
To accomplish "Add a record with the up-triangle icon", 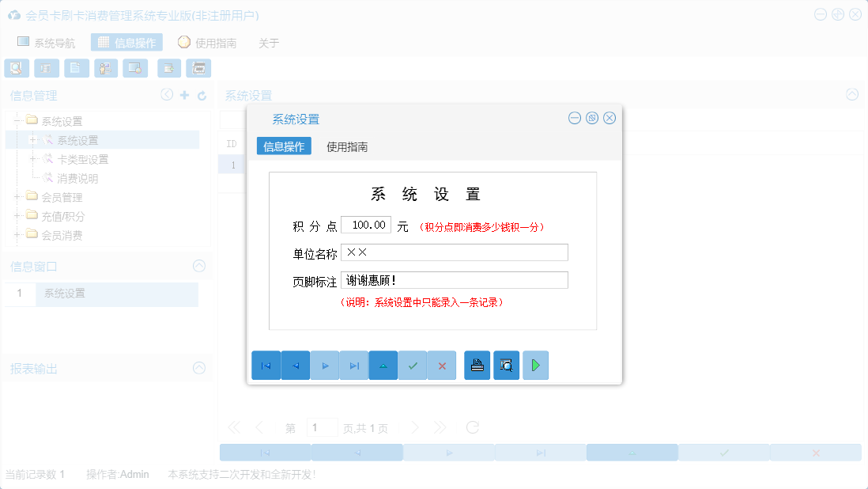I will coord(383,365).
